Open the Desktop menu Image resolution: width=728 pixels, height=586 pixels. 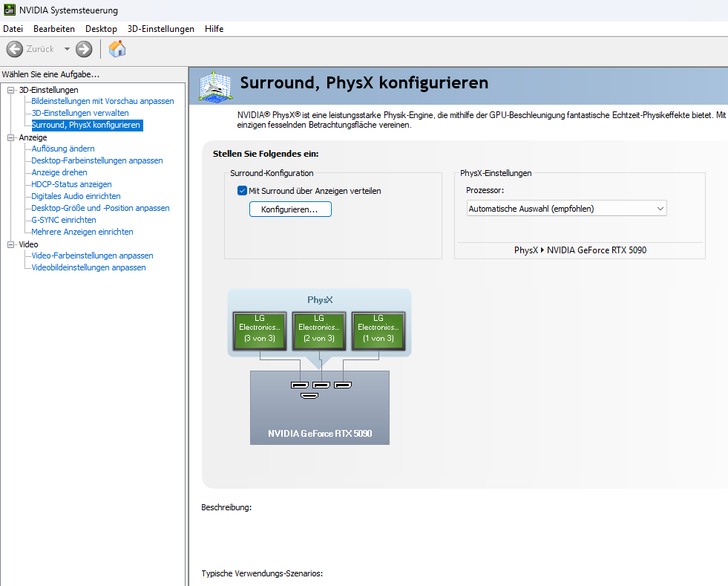(101, 29)
